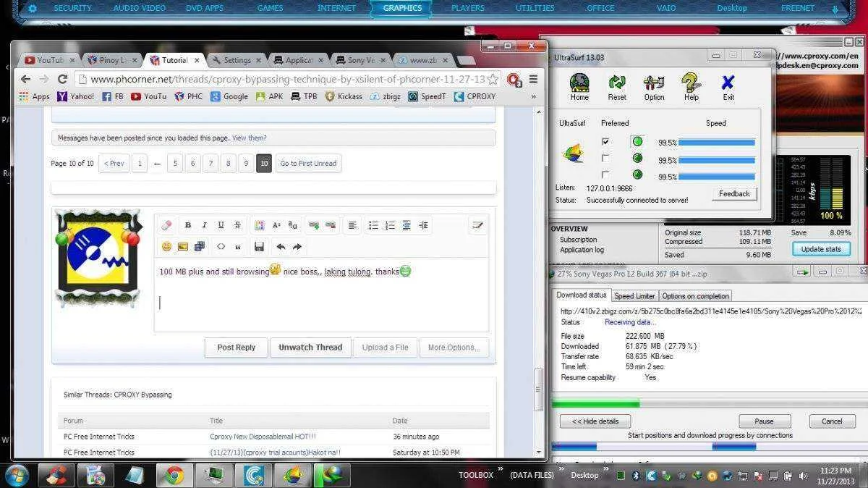
Task: Open the text color palette
Action: [x=260, y=225]
